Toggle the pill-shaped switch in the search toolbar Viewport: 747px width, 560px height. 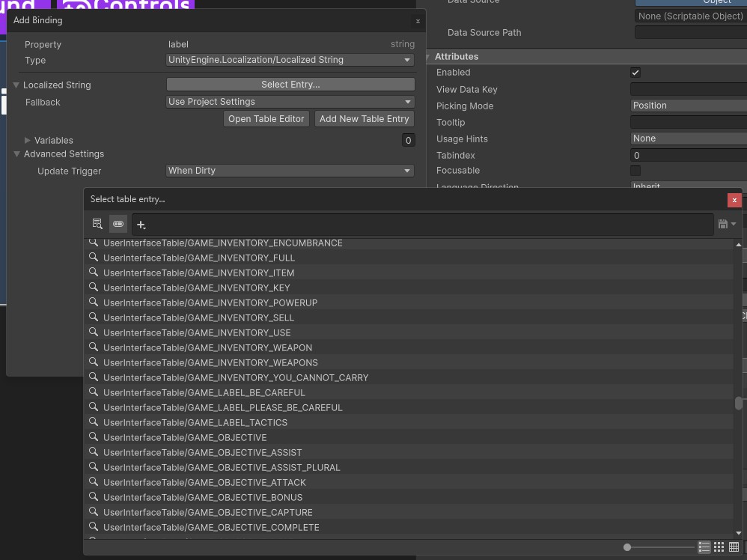[x=118, y=224]
